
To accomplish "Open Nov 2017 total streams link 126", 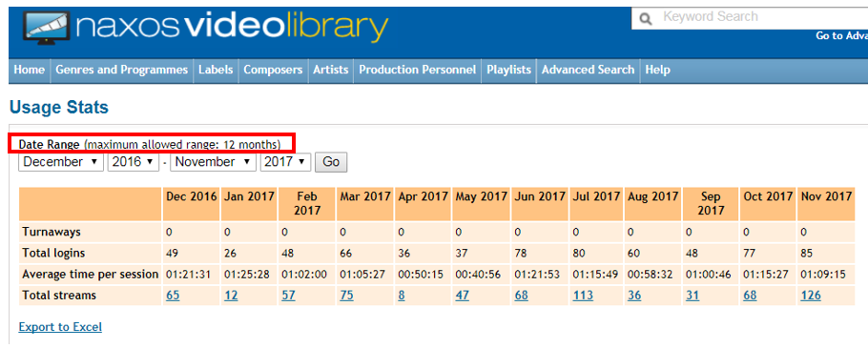I will click(811, 296).
